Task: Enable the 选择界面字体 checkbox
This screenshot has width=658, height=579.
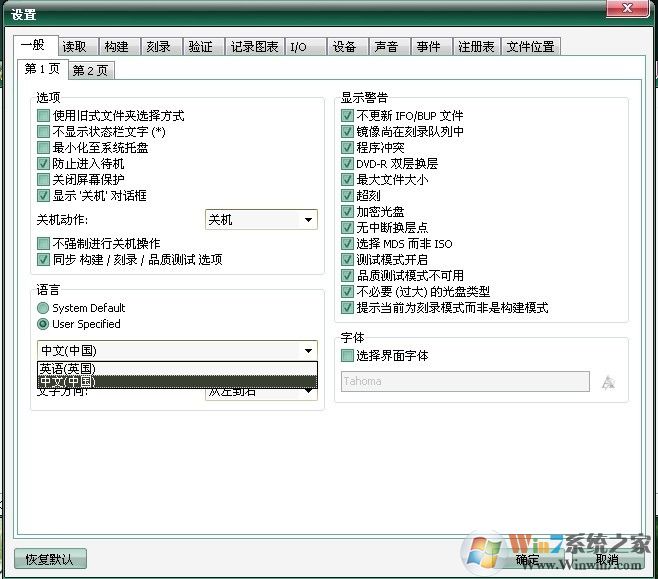Action: click(348, 356)
